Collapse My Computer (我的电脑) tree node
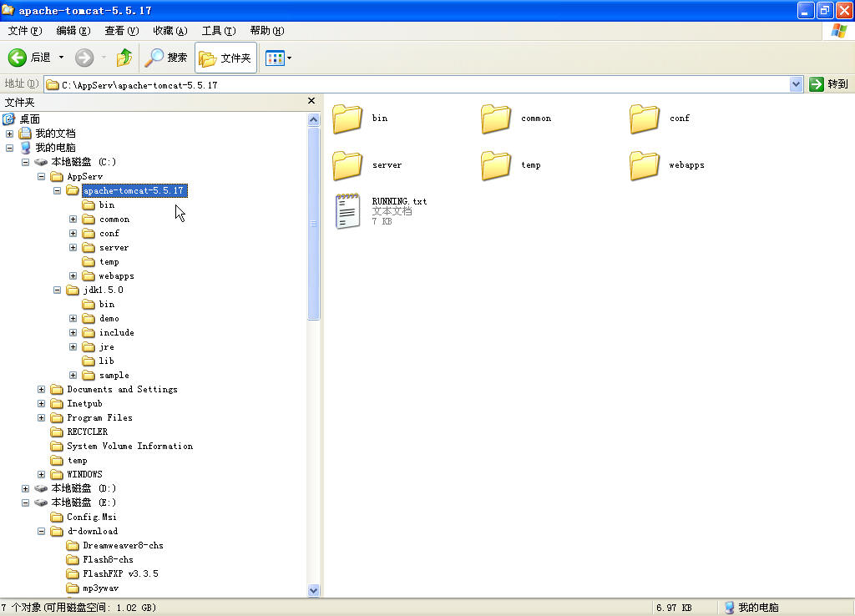Image resolution: width=855 pixels, height=616 pixels. pyautogui.click(x=9, y=148)
